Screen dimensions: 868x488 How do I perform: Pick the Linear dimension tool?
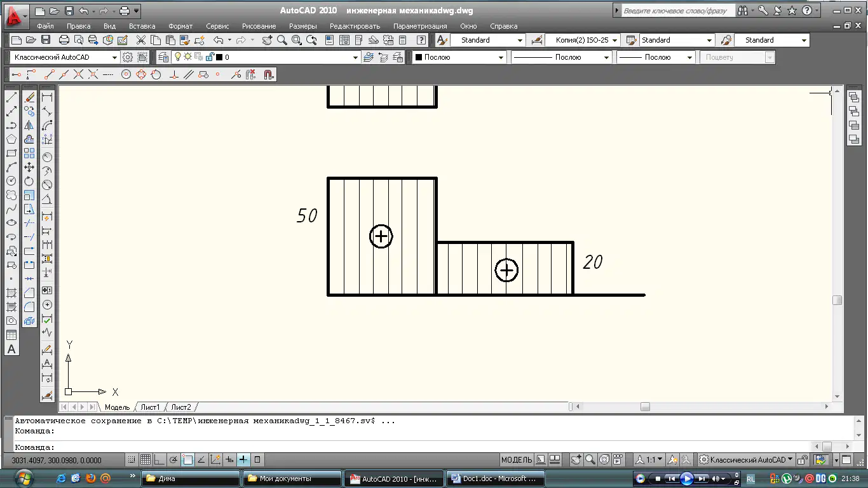[x=47, y=97]
